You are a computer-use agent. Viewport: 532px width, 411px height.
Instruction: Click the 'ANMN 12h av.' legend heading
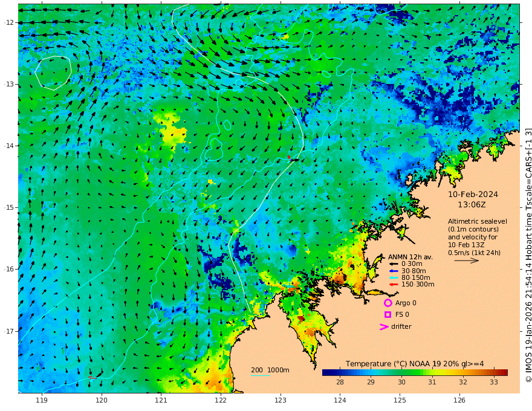tap(410, 257)
